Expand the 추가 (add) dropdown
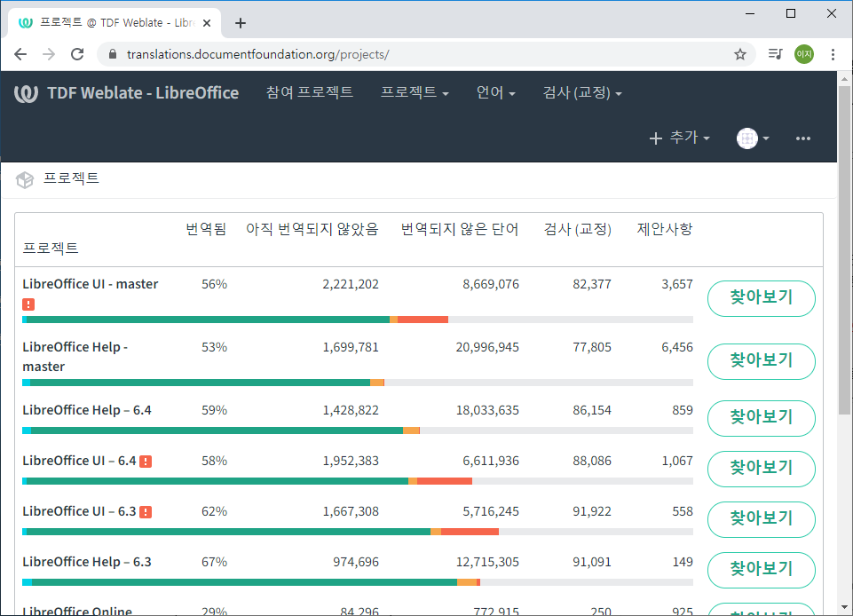The height and width of the screenshot is (616, 853). tap(679, 138)
